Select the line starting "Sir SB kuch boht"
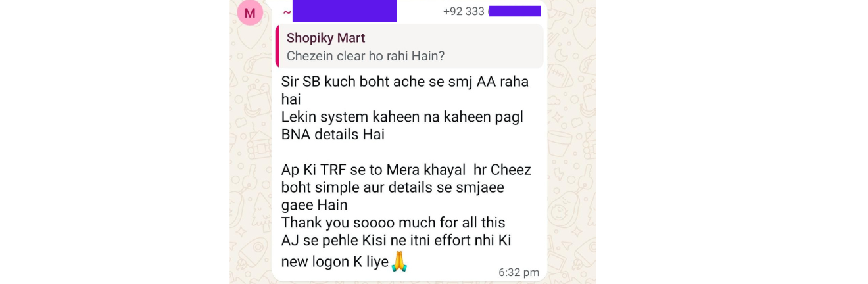Image resolution: width=868 pixels, height=284 pixels. [x=405, y=82]
